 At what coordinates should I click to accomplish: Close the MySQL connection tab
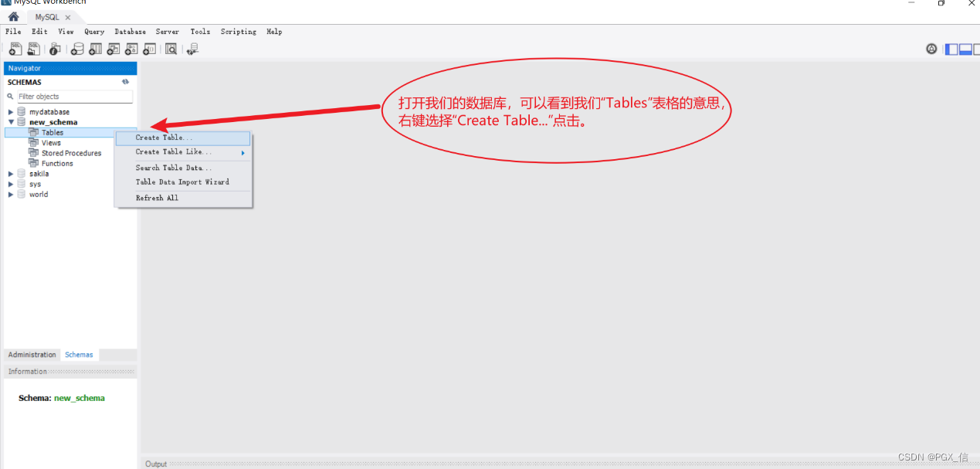68,17
